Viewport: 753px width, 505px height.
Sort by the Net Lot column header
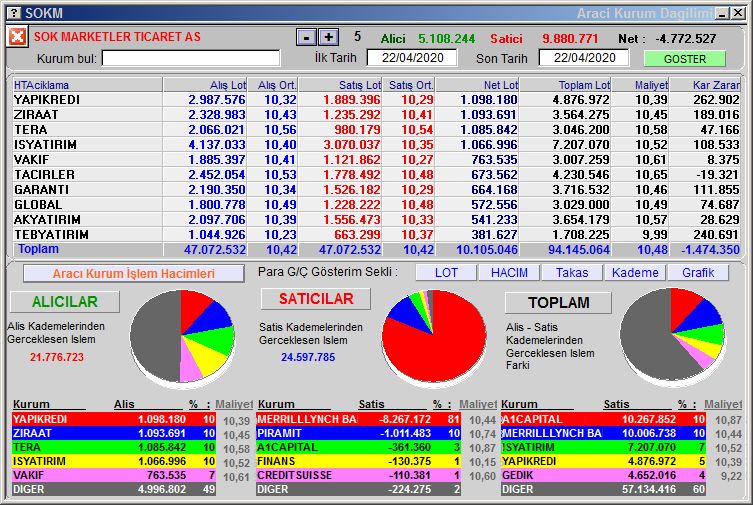[x=477, y=85]
